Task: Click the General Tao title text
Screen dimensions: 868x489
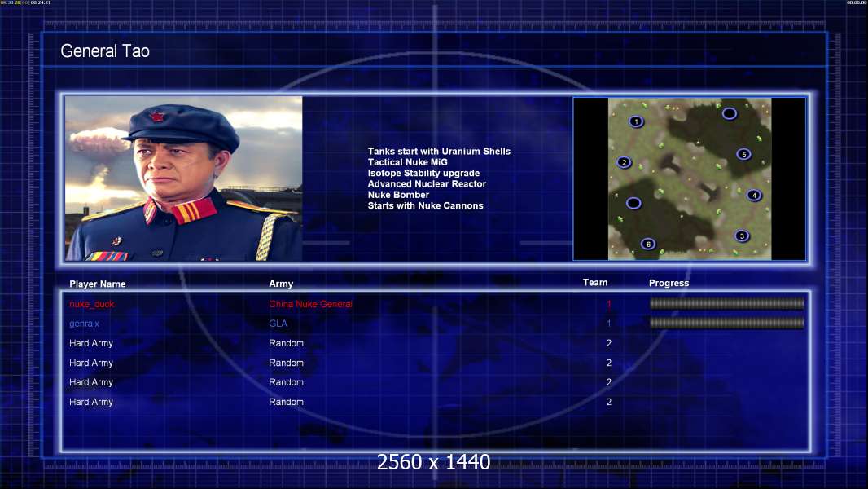Action: [105, 51]
